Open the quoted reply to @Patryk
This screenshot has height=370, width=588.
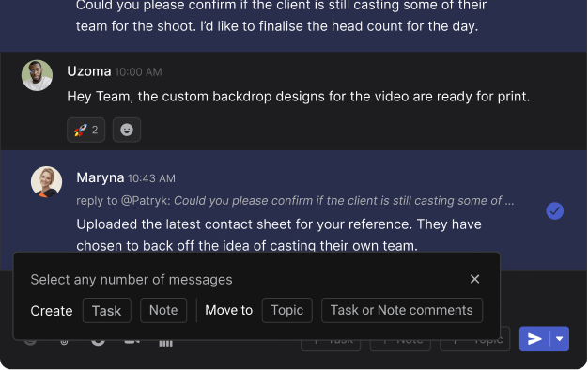[295, 201]
